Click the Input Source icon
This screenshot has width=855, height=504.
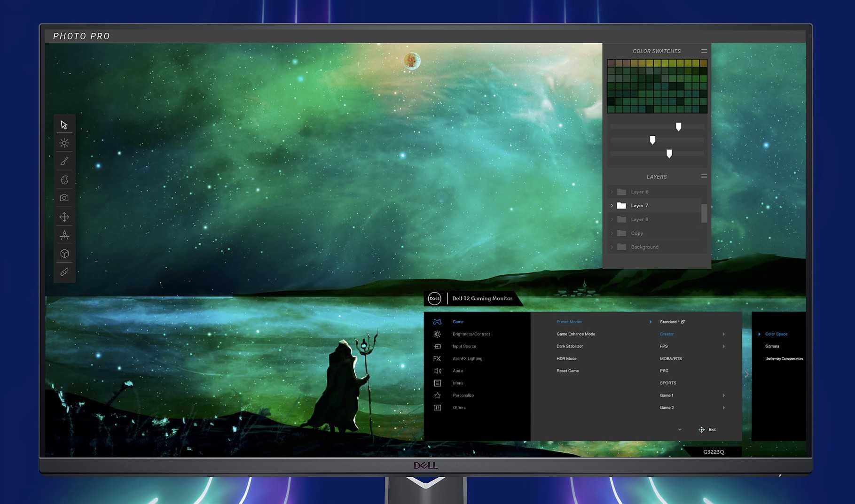tap(437, 346)
